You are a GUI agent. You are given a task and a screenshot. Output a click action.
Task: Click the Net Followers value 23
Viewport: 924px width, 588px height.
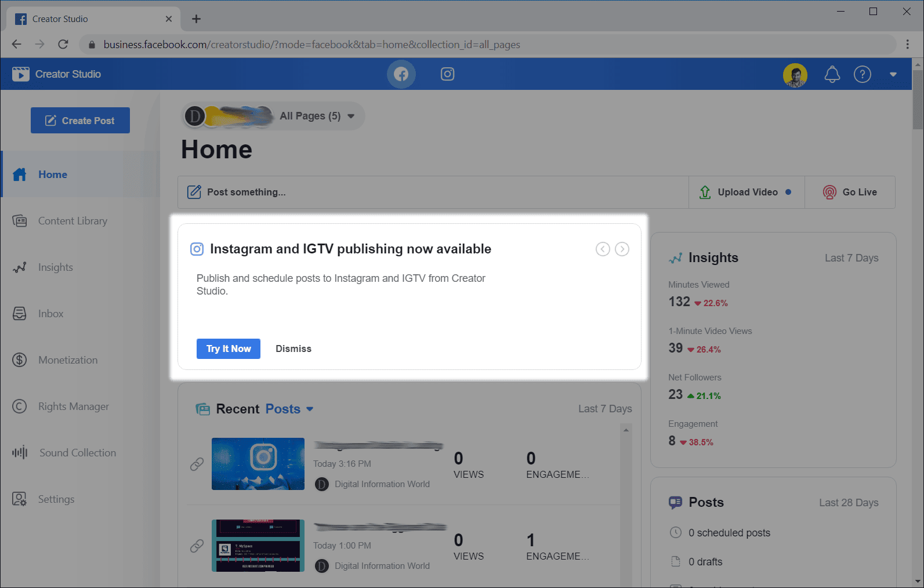tap(676, 394)
